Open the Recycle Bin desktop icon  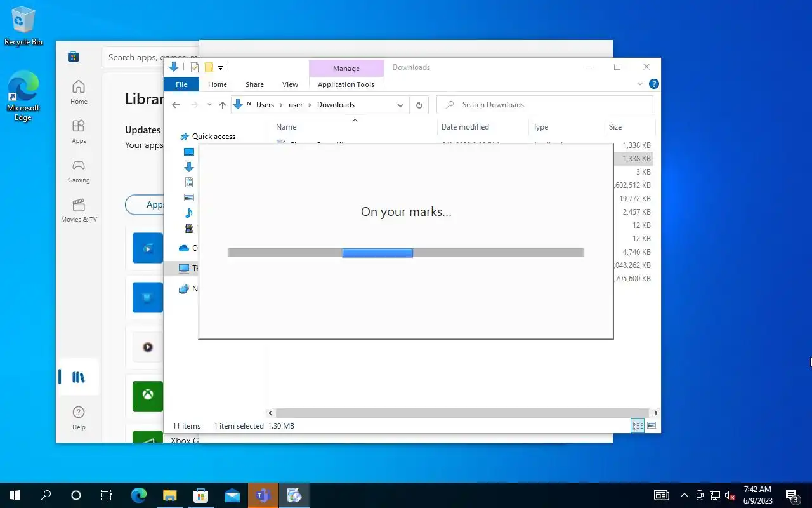click(x=23, y=26)
